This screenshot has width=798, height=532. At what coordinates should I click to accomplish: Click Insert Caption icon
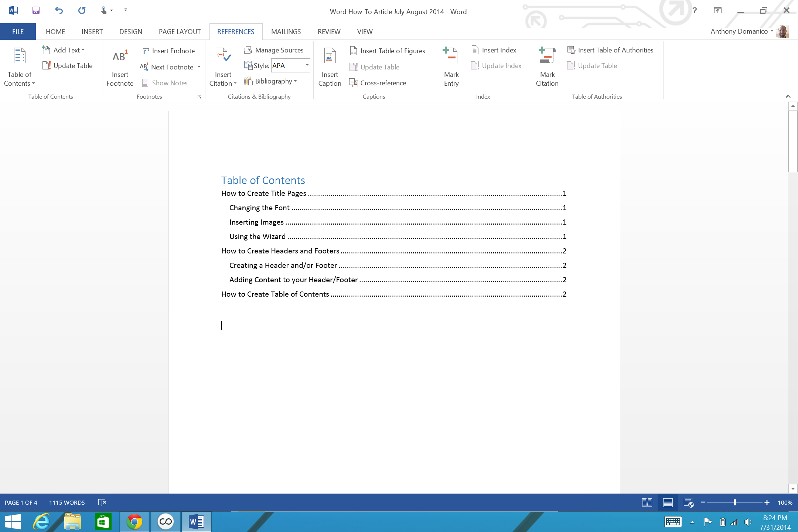tap(330, 66)
